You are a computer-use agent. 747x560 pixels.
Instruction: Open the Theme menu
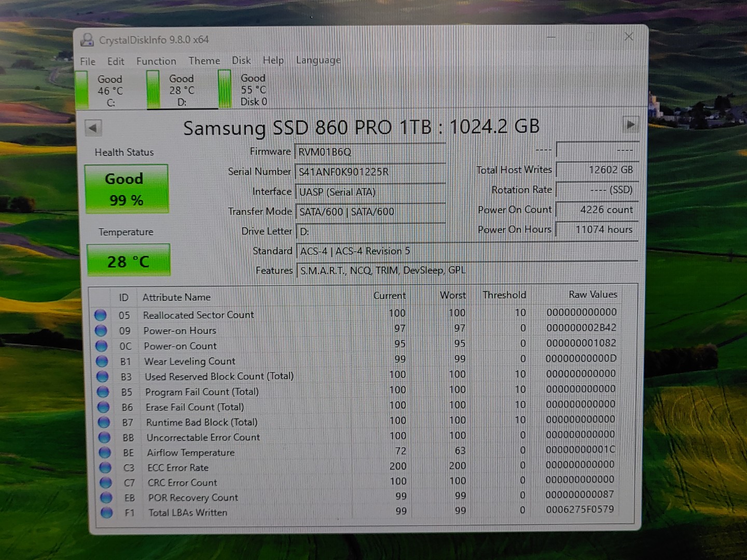204,61
